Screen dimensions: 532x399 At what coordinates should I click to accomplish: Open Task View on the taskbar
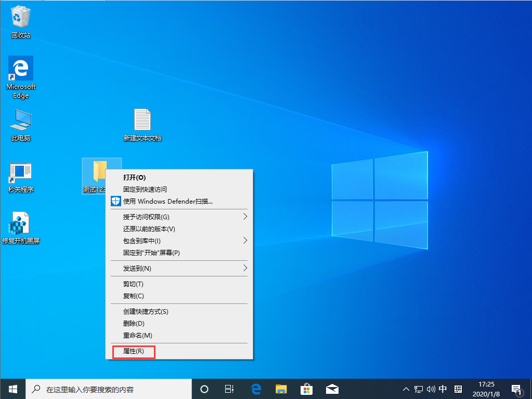pos(229,389)
